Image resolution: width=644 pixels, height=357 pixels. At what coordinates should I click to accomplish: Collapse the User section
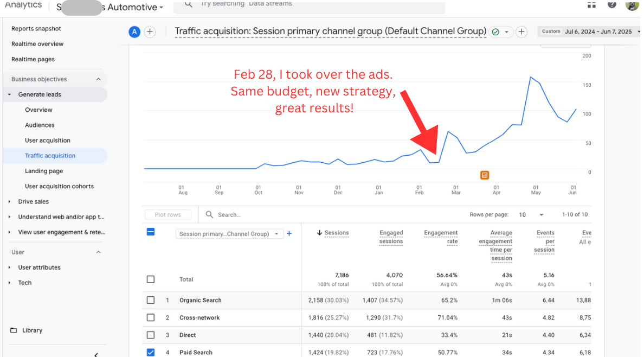pos(98,252)
